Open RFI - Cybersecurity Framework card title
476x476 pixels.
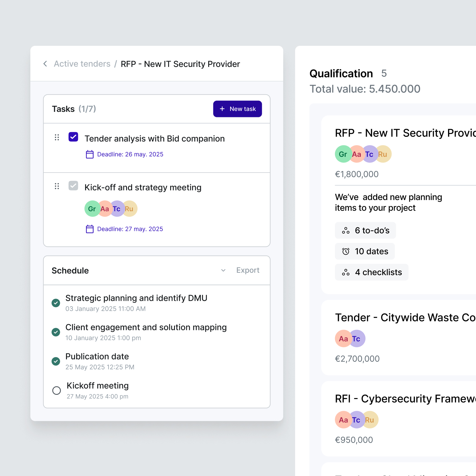[405, 399]
